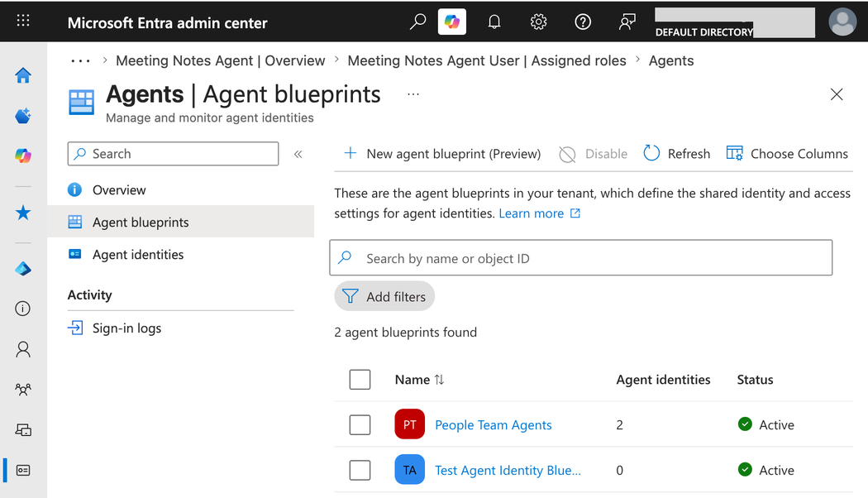Refresh the blueprint list
The image size is (868, 498).
pos(676,153)
